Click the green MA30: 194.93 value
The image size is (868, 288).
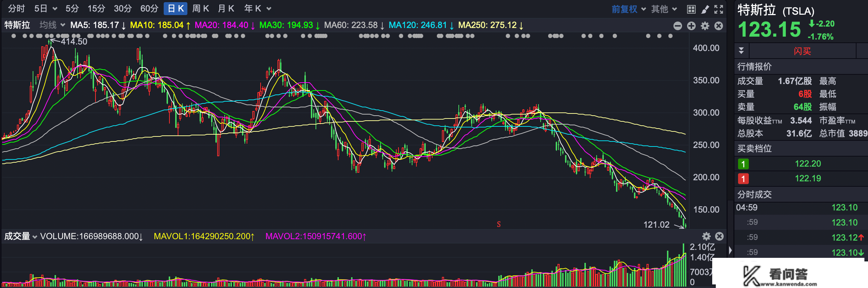[289, 25]
